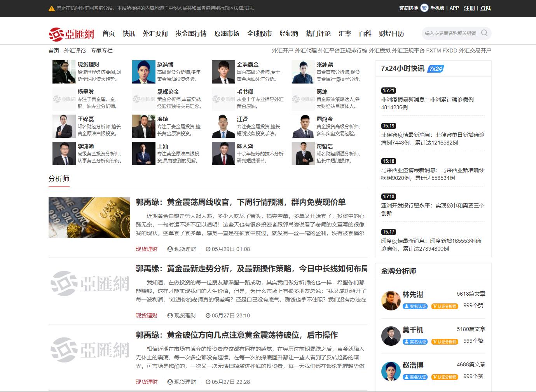Viewport: 536px width, 392px height.
Task: Click 认证分析师 badge under 莫干机
Action: click(x=445, y=342)
